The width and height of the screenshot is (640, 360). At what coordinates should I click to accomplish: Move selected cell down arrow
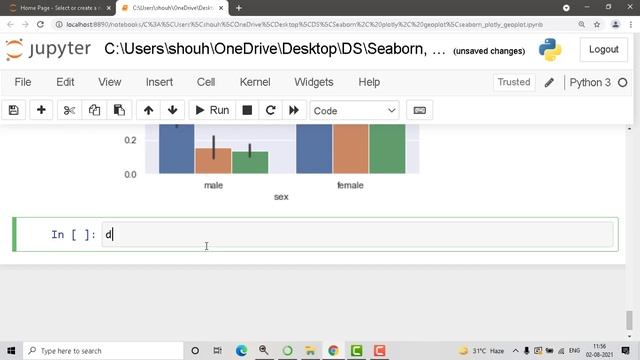pos(172,110)
